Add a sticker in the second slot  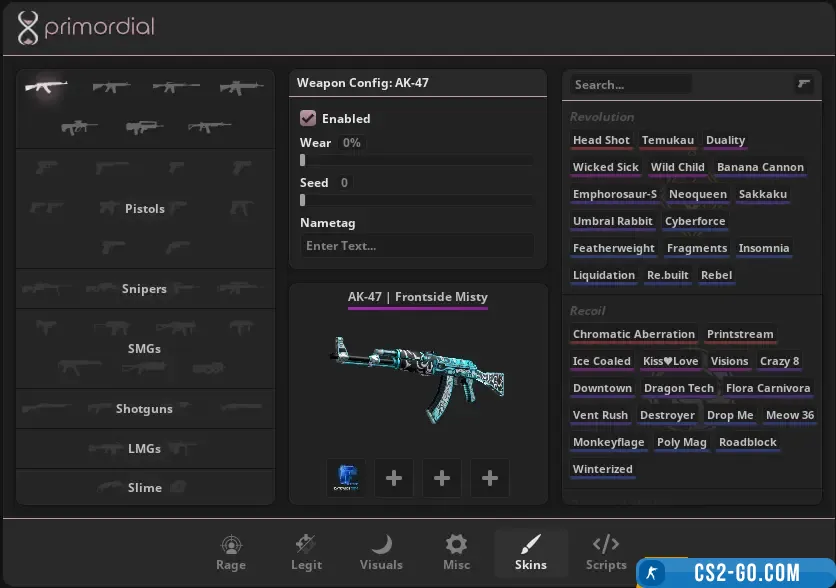[x=394, y=479]
